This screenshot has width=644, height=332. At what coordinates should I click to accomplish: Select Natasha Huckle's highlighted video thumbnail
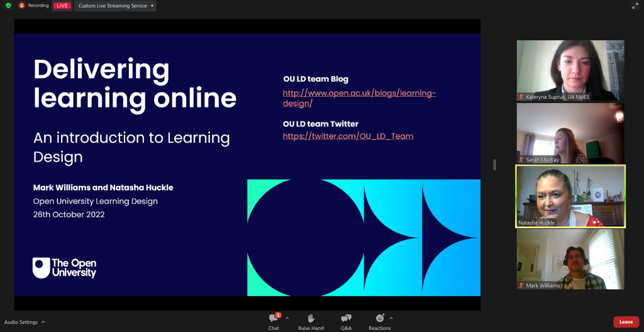[x=570, y=196]
